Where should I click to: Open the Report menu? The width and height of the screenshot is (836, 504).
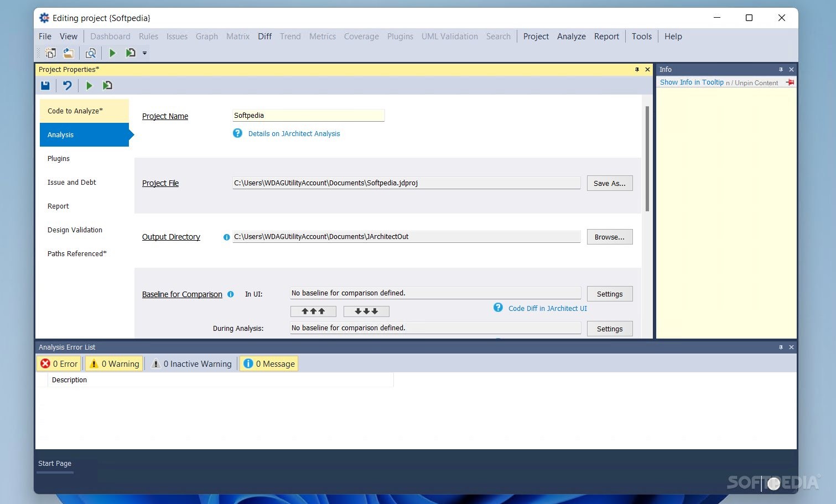pos(606,37)
